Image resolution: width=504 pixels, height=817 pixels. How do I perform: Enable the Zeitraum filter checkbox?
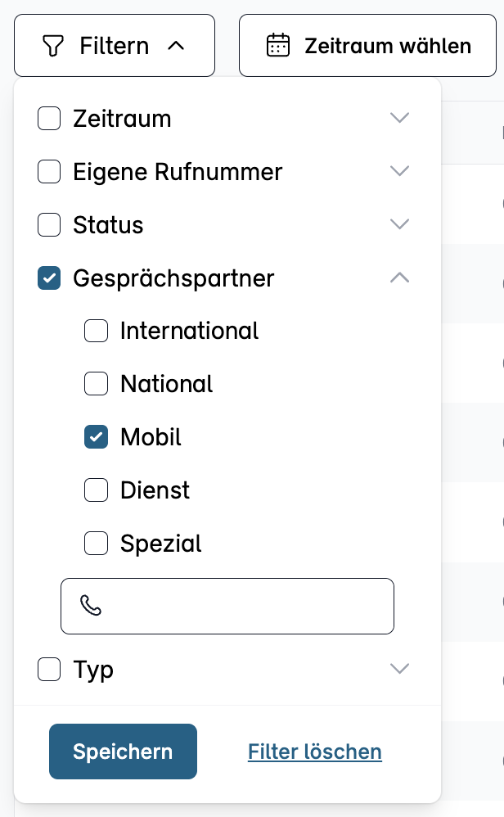pos(49,119)
